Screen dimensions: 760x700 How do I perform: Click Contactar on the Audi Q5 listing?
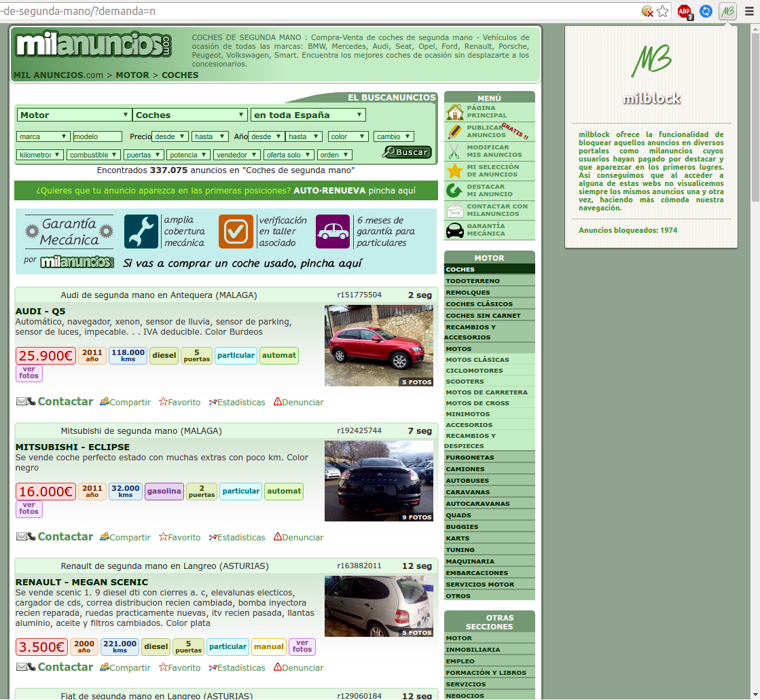pos(65,401)
